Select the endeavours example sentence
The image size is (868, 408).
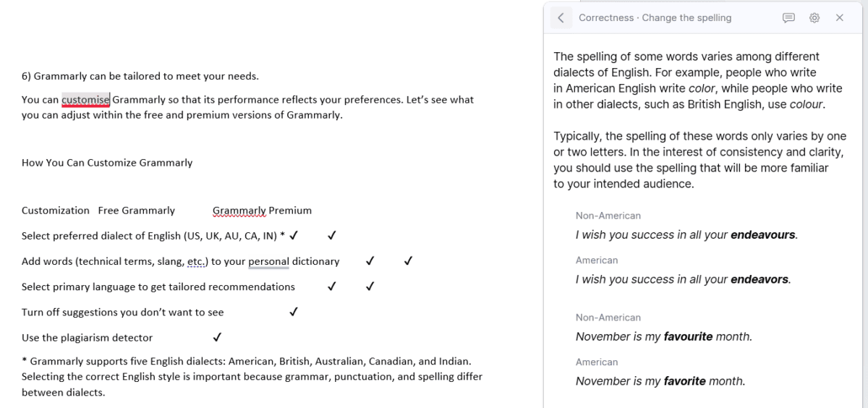click(x=686, y=235)
